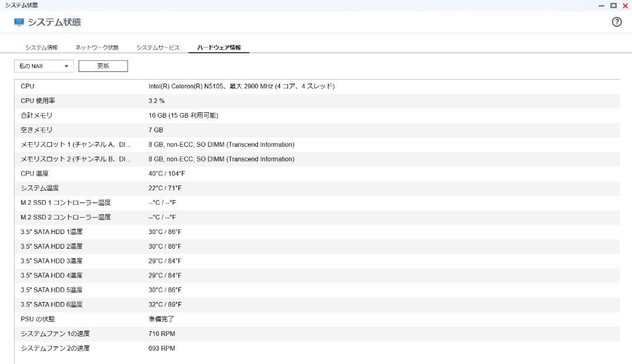Click the 22°C / 71°F value
Screen dimensions: 632x364
[165, 188]
